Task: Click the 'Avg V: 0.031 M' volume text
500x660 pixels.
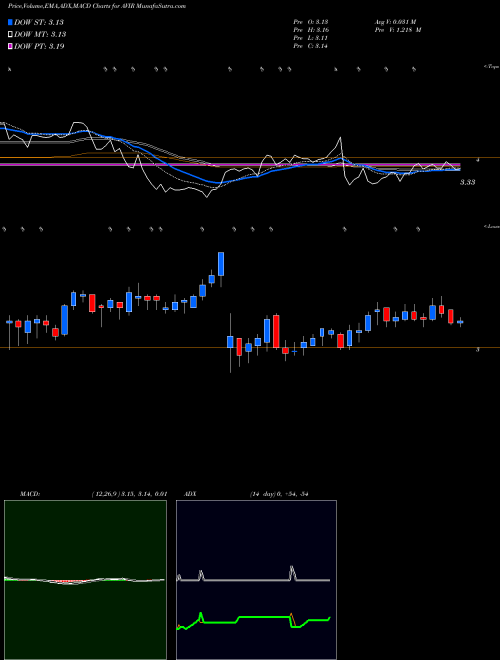Action: (x=395, y=21)
